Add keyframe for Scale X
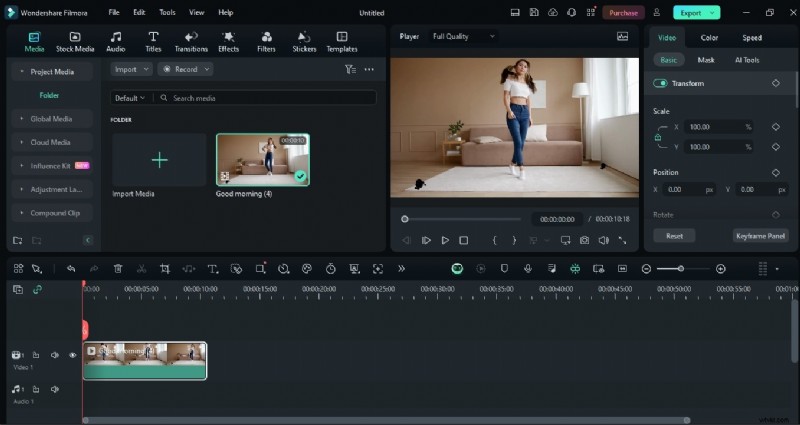Screen dimensions: 800x425 [x=776, y=127]
